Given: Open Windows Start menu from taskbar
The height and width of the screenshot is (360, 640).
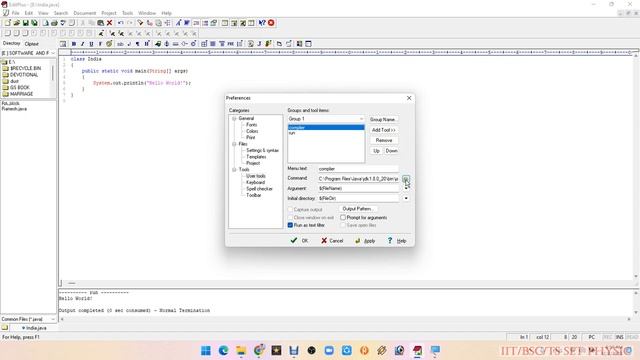Looking at the screenshot, I should 206,350.
